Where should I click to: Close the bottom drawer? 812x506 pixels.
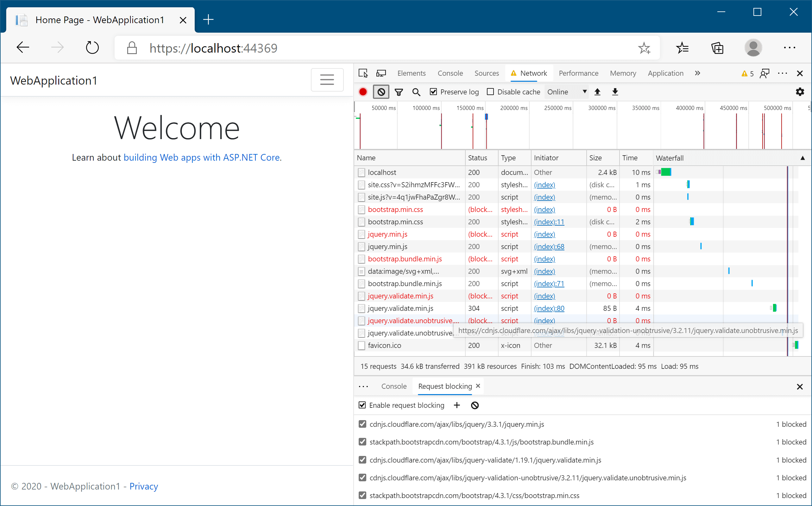pos(800,387)
